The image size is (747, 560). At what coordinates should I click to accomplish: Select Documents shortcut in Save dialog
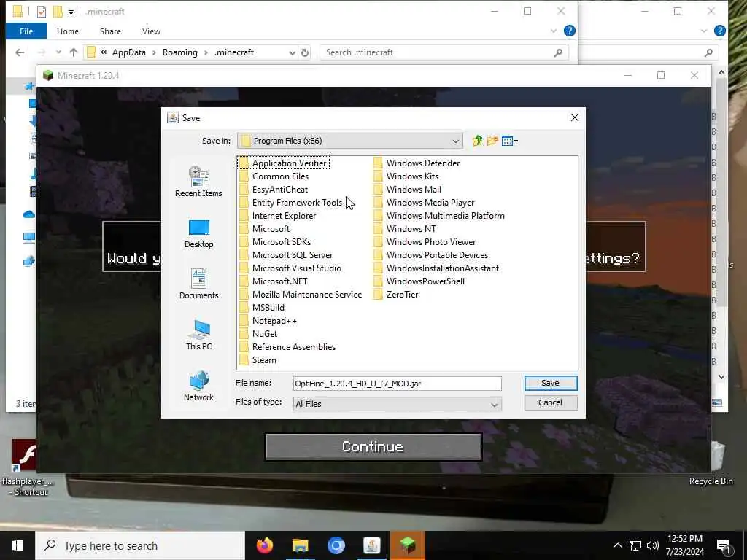pos(198,284)
